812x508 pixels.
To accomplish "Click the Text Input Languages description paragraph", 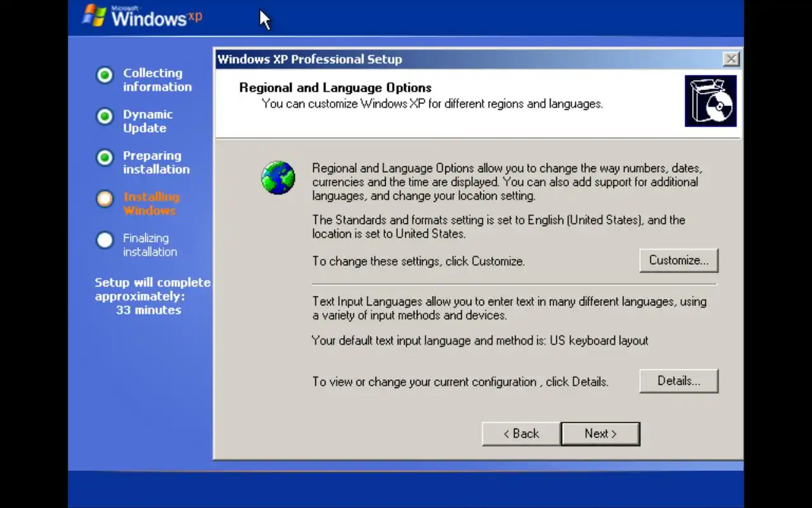I will tap(509, 308).
